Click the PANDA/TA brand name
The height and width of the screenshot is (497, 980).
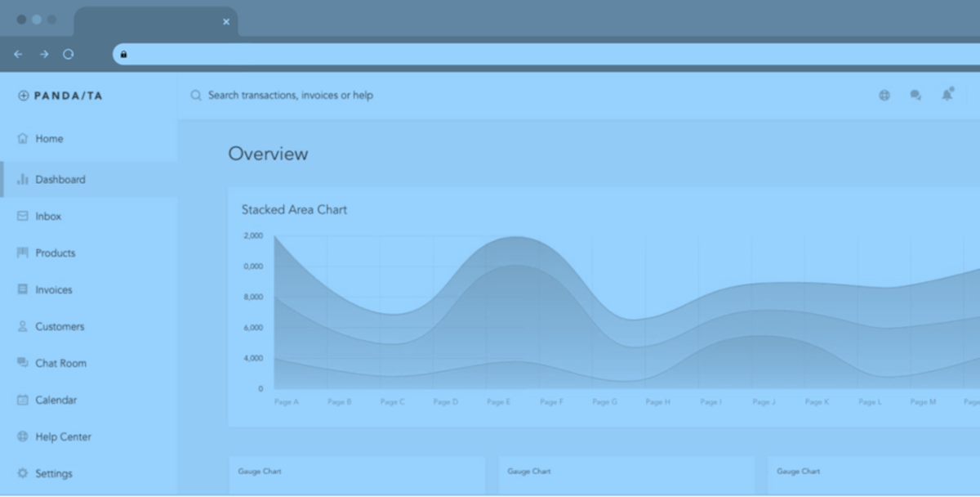tap(69, 96)
